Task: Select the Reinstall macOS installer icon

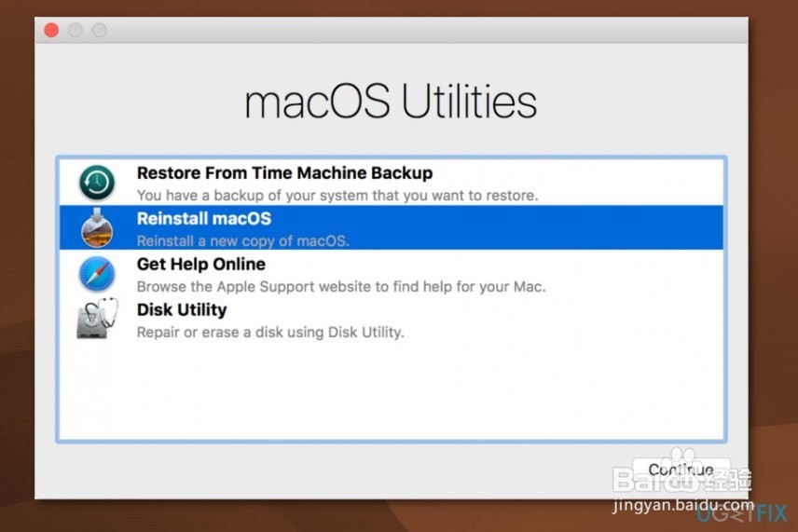Action: (97, 228)
